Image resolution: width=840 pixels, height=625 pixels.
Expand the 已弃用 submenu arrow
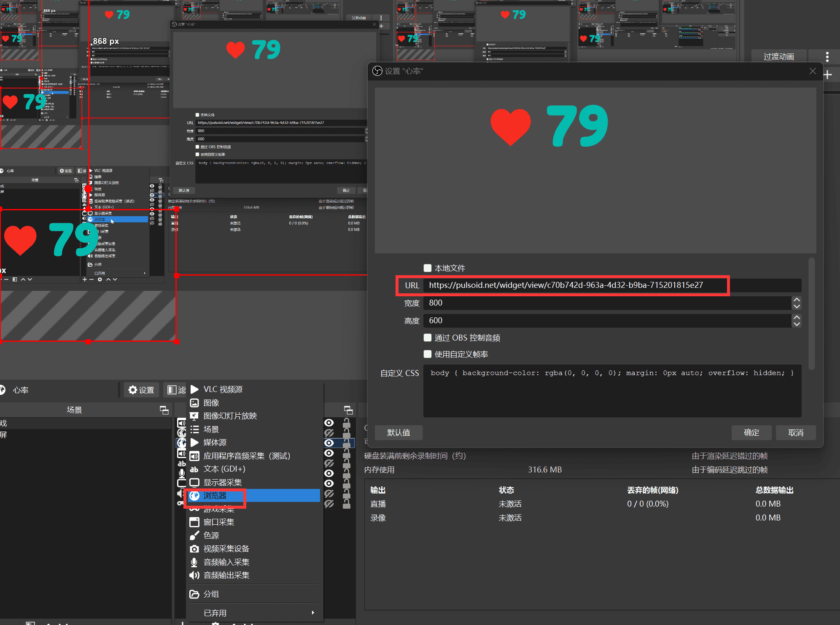(312, 613)
